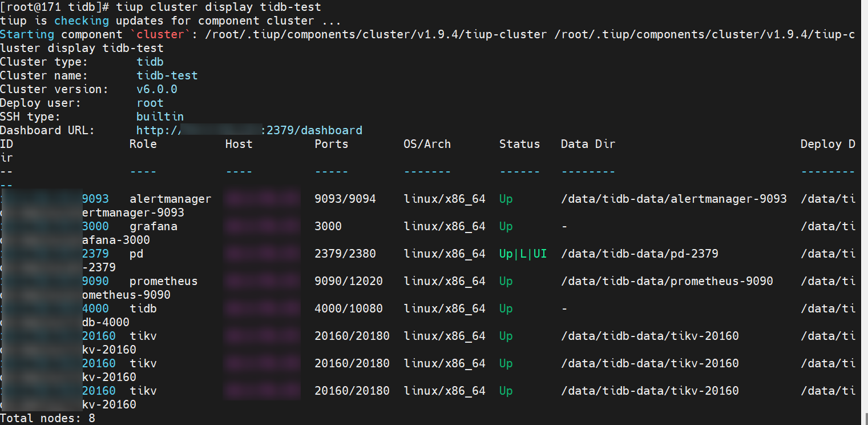Screen dimensions: 868x425
Task: Click the wrapped text 'afana-3000' under the grafana row
Action: (x=116, y=240)
